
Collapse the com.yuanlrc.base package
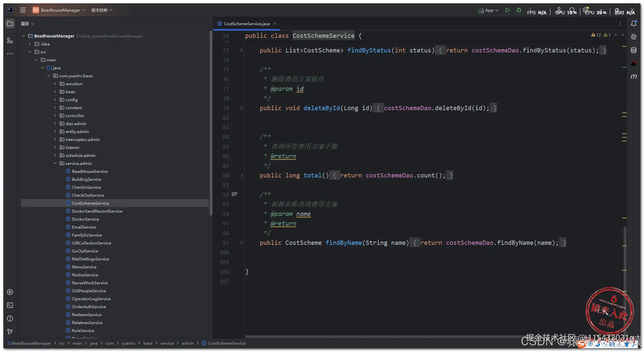click(49, 76)
